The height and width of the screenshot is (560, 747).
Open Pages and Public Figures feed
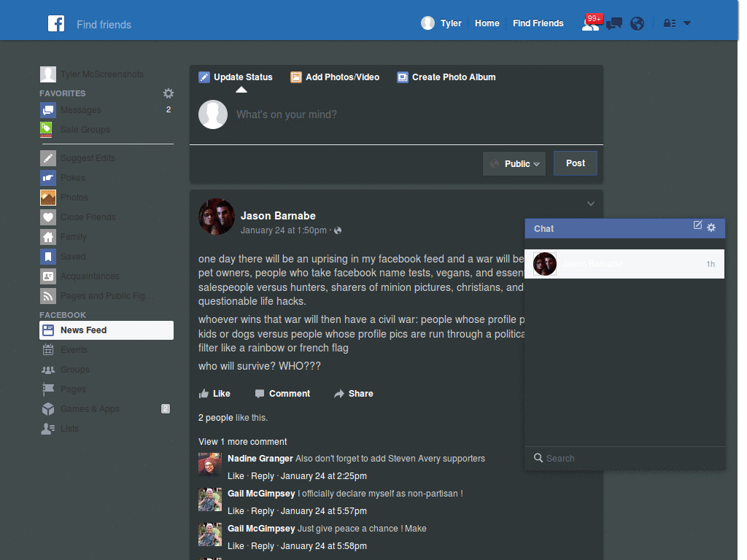click(x=107, y=296)
